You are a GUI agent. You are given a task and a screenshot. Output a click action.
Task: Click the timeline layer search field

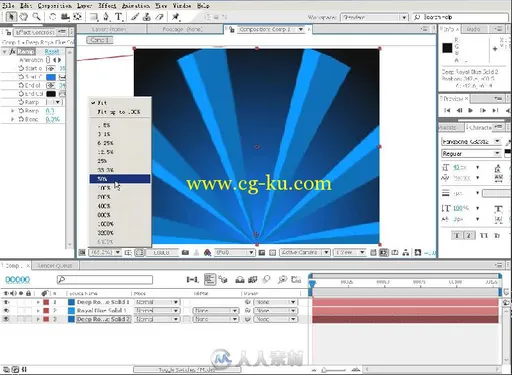105,279
